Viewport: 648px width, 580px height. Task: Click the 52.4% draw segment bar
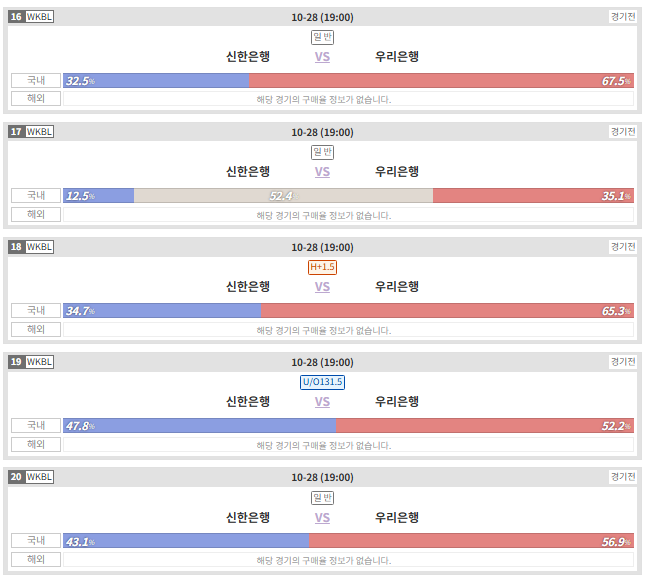[284, 196]
